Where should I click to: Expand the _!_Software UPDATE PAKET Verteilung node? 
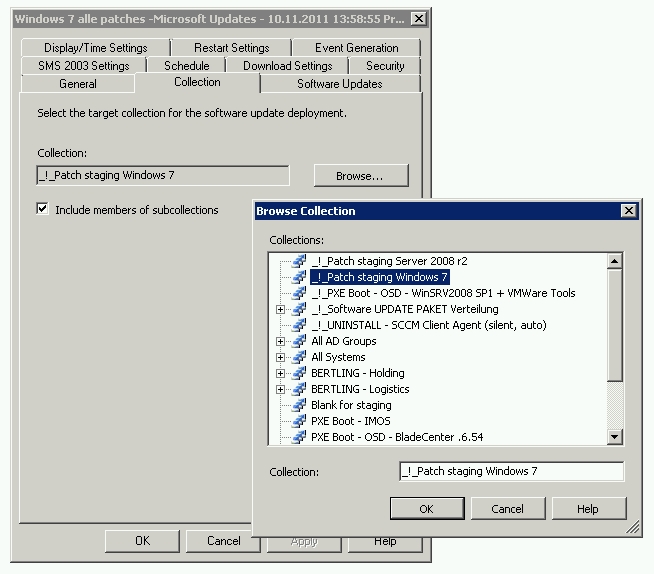pyautogui.click(x=280, y=310)
